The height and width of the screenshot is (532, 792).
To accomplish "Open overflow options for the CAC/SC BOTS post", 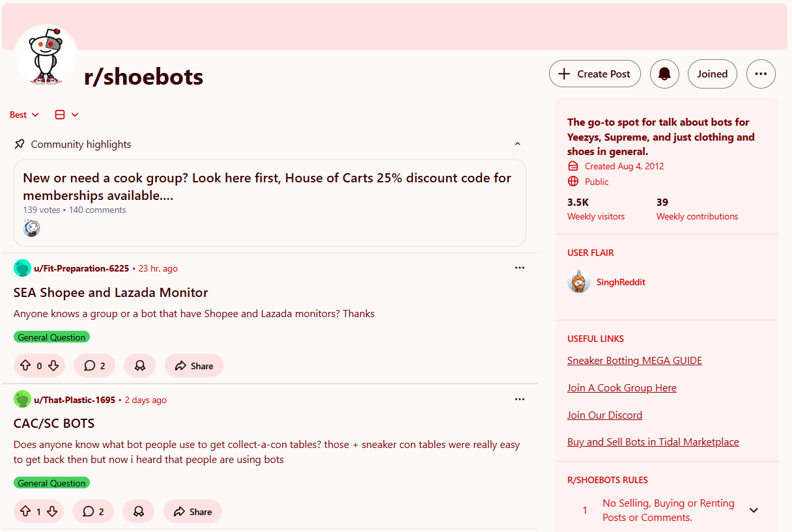I will (x=519, y=399).
